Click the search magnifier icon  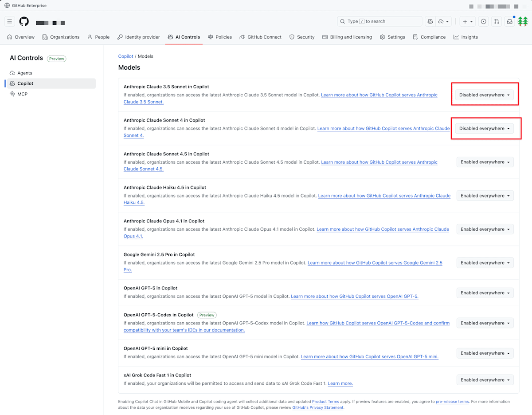coord(343,21)
